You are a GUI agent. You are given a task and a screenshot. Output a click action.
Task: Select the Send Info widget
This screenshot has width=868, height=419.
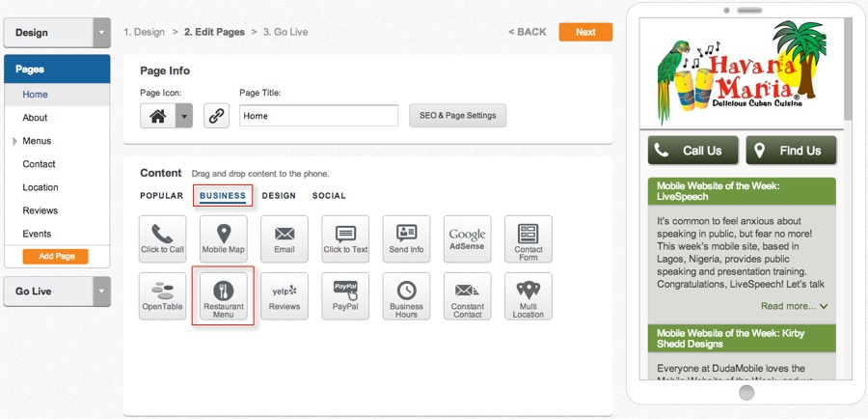(x=406, y=238)
